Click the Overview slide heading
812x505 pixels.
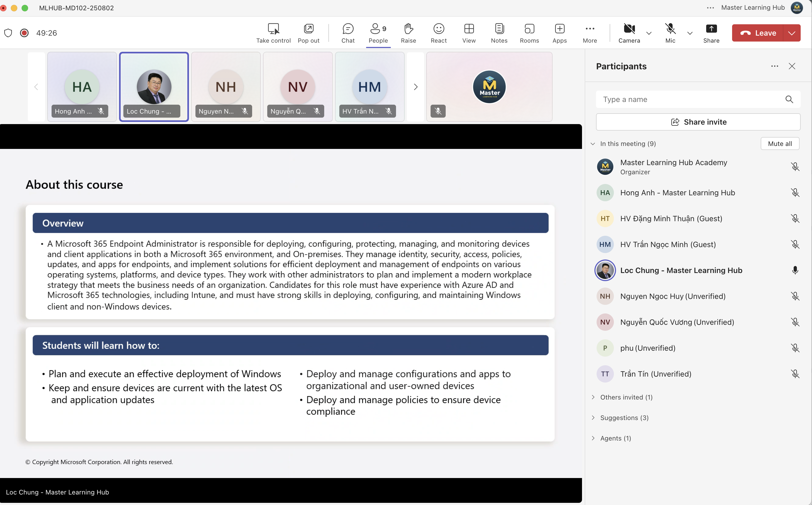(63, 223)
